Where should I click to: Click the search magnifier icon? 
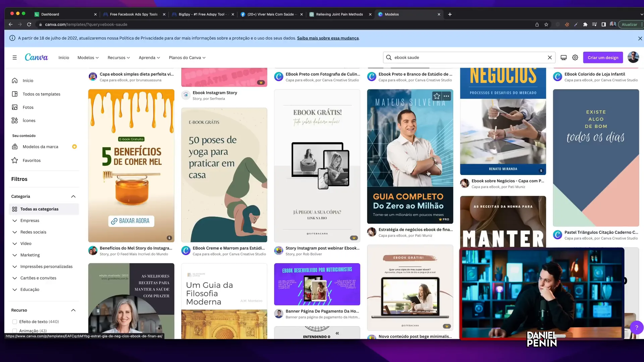(x=389, y=58)
